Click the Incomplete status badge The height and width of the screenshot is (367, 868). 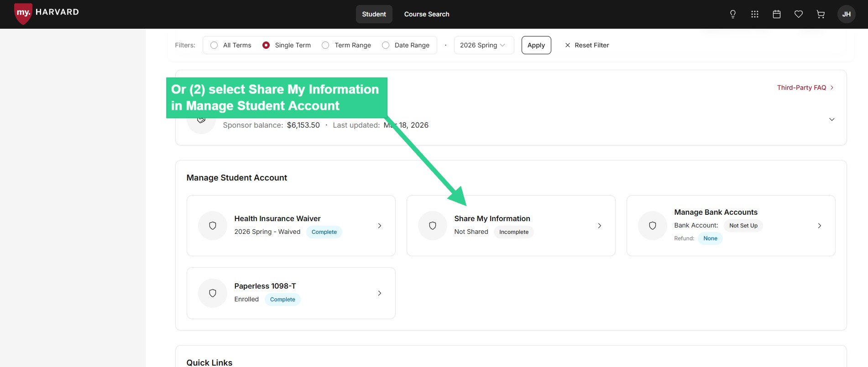coord(514,232)
